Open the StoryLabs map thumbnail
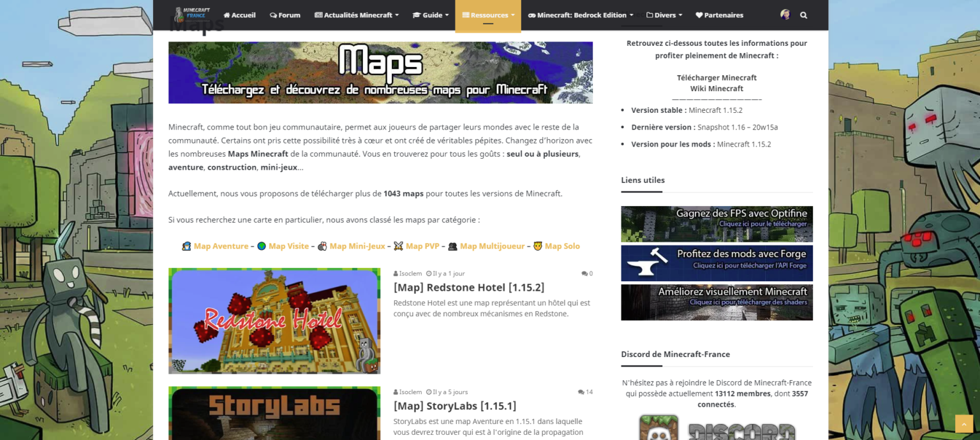This screenshot has width=980, height=440. click(274, 413)
